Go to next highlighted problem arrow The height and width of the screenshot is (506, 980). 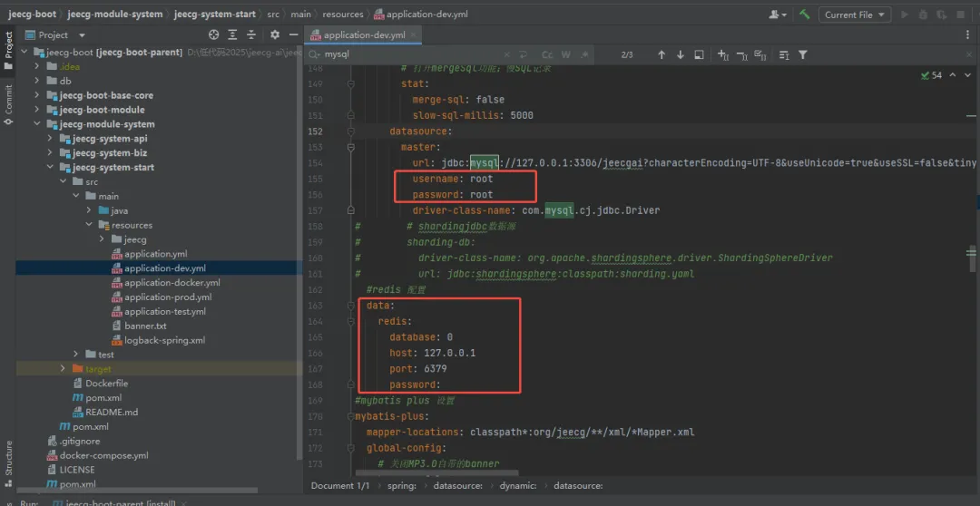967,75
